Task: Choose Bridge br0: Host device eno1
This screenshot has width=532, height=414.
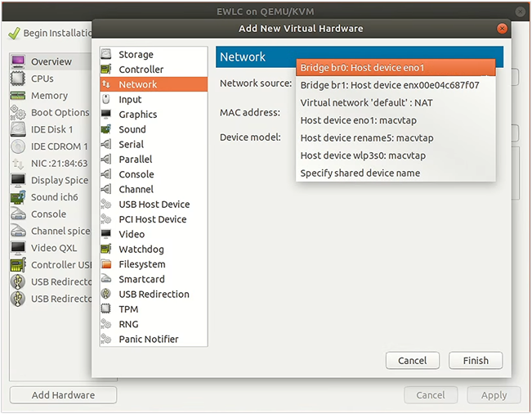Action: [396, 67]
